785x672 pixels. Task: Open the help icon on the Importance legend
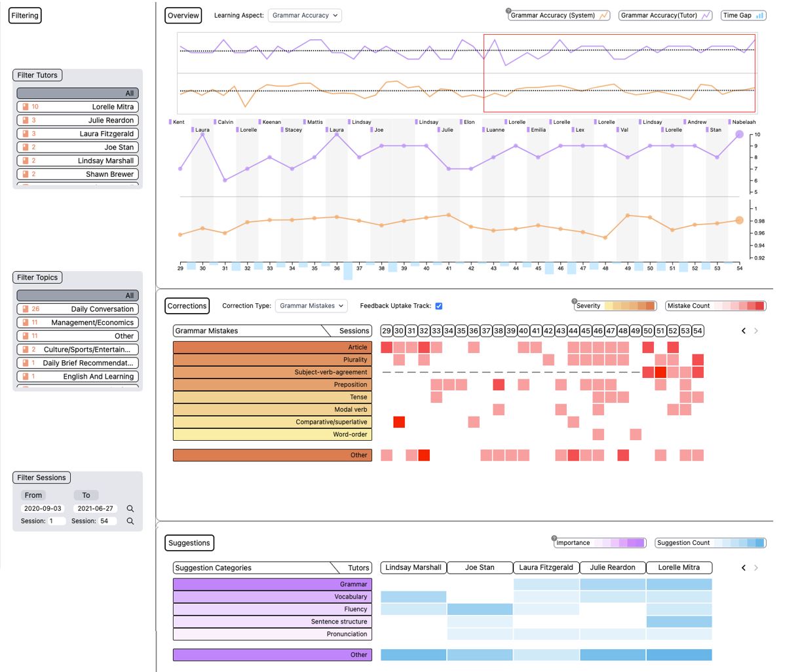tap(554, 538)
